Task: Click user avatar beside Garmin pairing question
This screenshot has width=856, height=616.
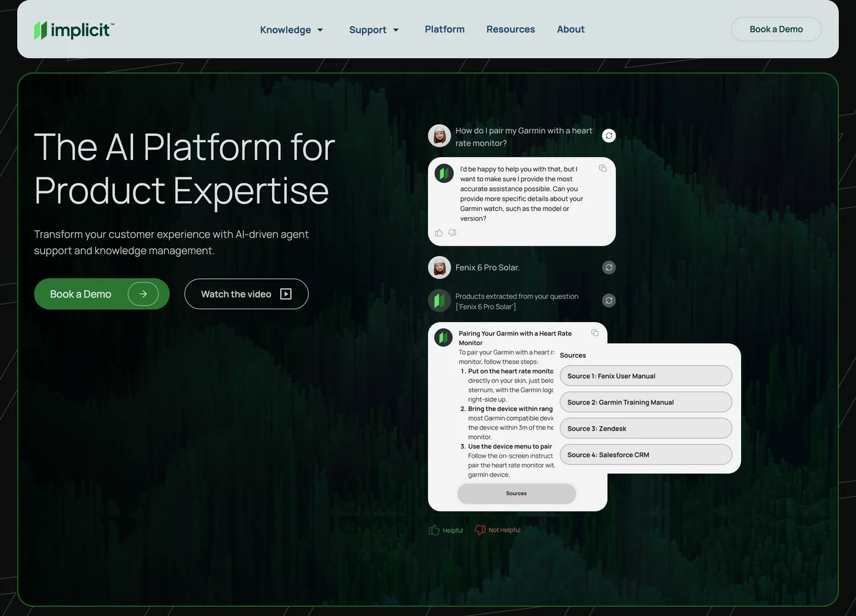Action: tap(439, 136)
